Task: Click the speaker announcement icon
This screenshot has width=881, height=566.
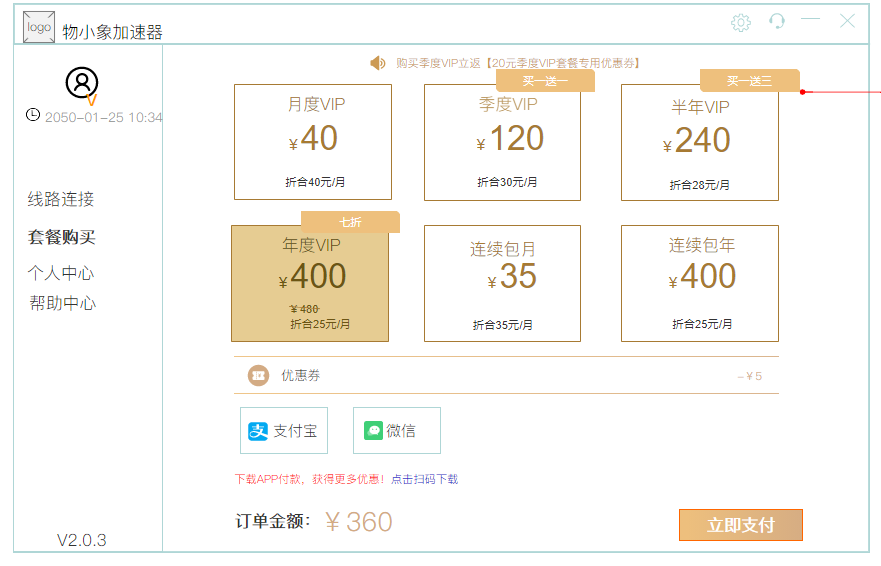Action: pos(378,63)
